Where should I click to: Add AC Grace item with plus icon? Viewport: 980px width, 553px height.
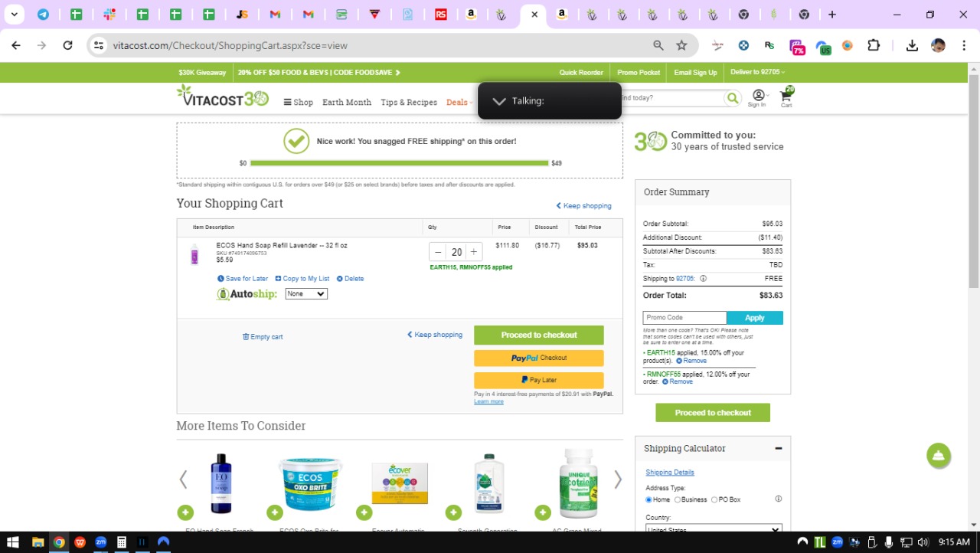[543, 512]
